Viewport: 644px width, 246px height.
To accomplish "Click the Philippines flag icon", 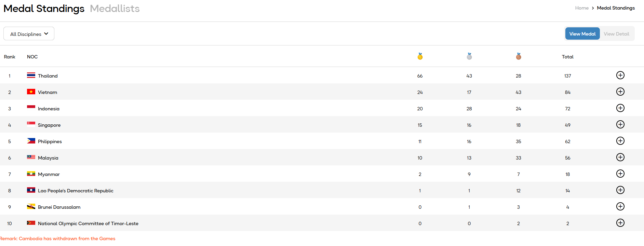I will (x=31, y=141).
